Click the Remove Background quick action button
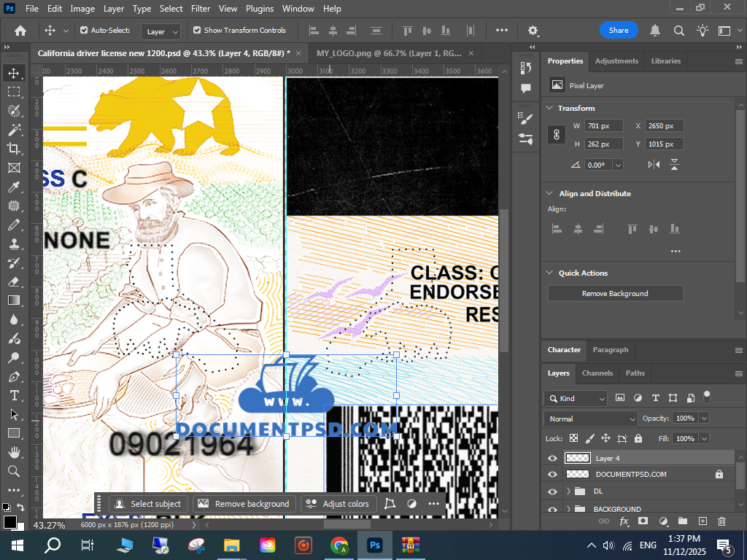747x560 pixels. pyautogui.click(x=615, y=293)
